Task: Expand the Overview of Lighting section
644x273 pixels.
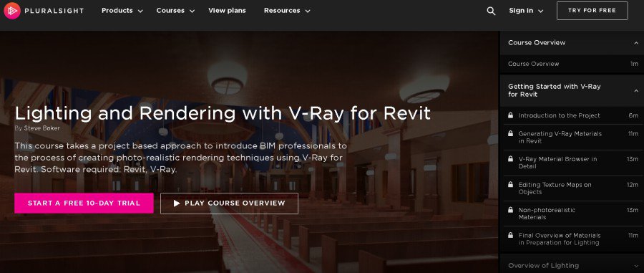Action: [x=572, y=265]
